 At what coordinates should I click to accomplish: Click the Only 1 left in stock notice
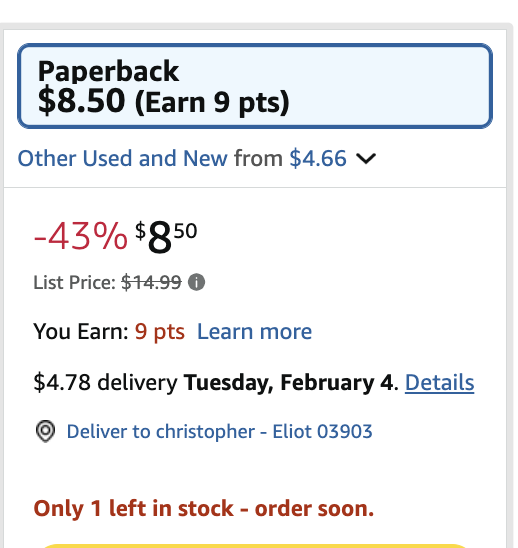(x=204, y=508)
